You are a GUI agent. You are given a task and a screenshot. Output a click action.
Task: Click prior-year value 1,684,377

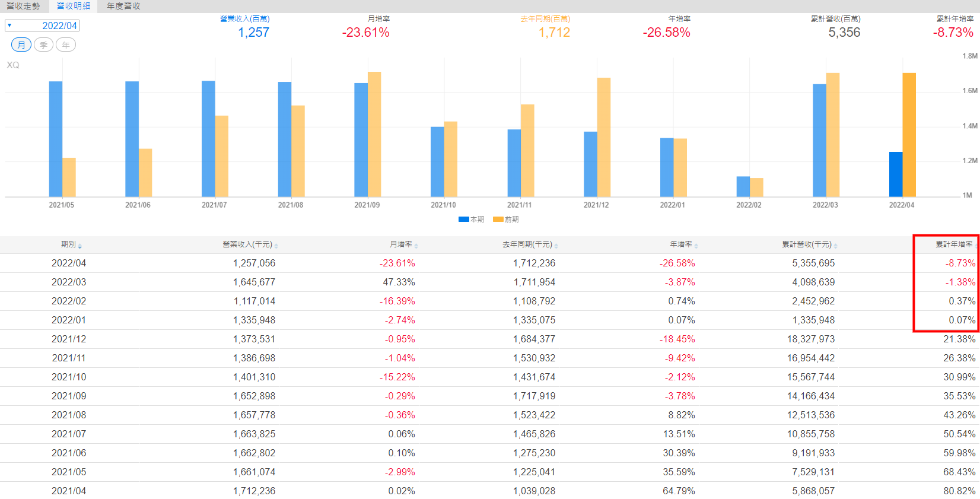534,339
